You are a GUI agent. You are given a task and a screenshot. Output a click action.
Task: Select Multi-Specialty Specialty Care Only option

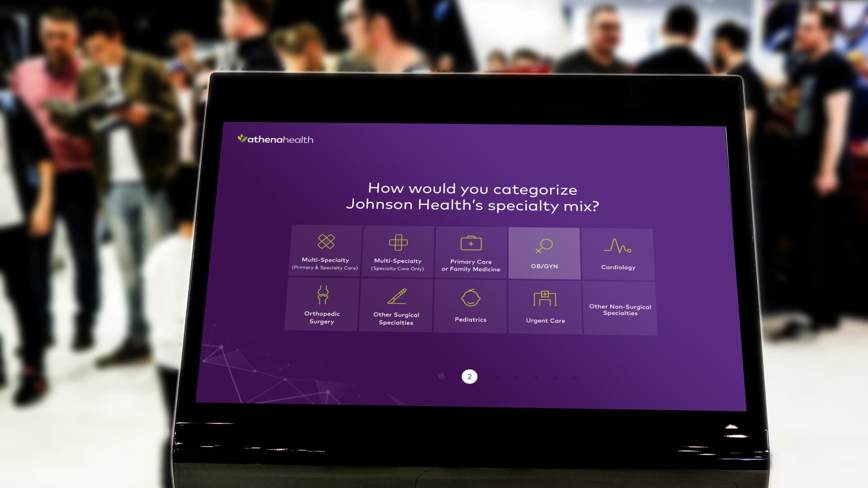398,251
